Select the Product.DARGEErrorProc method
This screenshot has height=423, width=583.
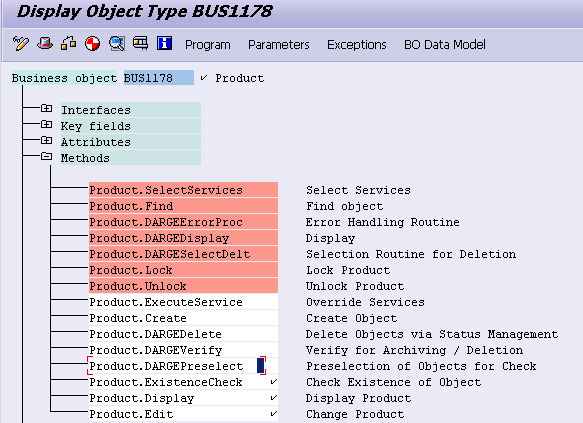click(183, 222)
